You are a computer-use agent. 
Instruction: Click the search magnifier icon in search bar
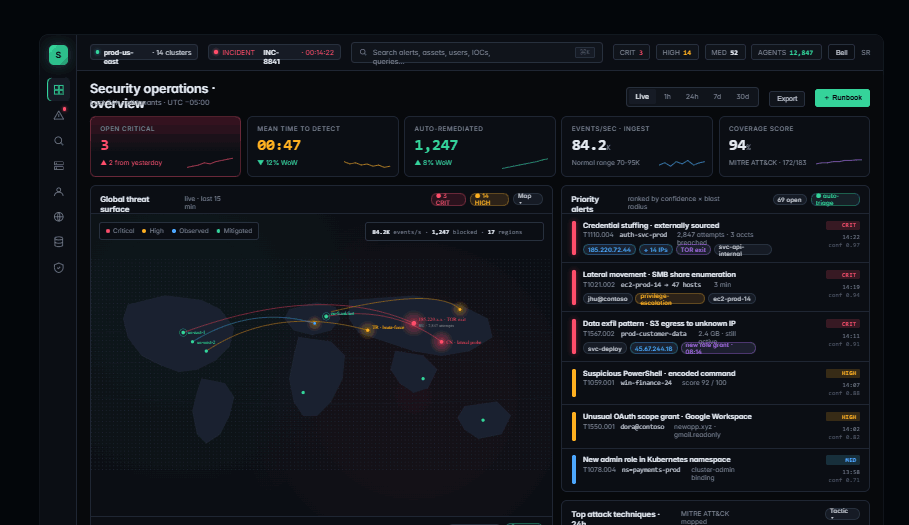[x=363, y=52]
